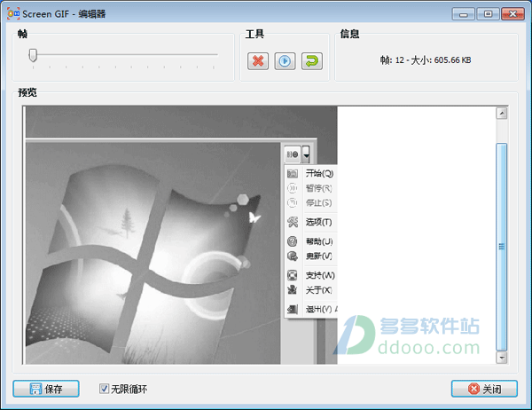Viewport: 532px width, 410px height.
Task: Maximize the Screen GIF editor window
Action: pos(488,14)
